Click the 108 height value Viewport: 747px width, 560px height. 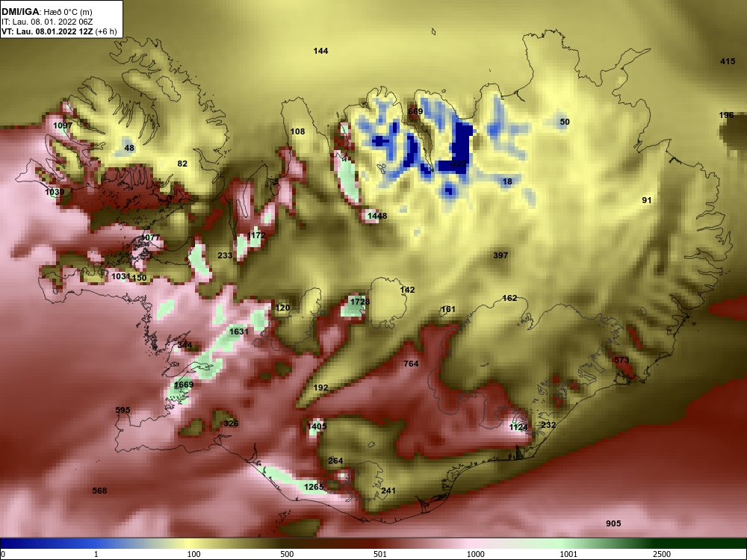click(297, 131)
